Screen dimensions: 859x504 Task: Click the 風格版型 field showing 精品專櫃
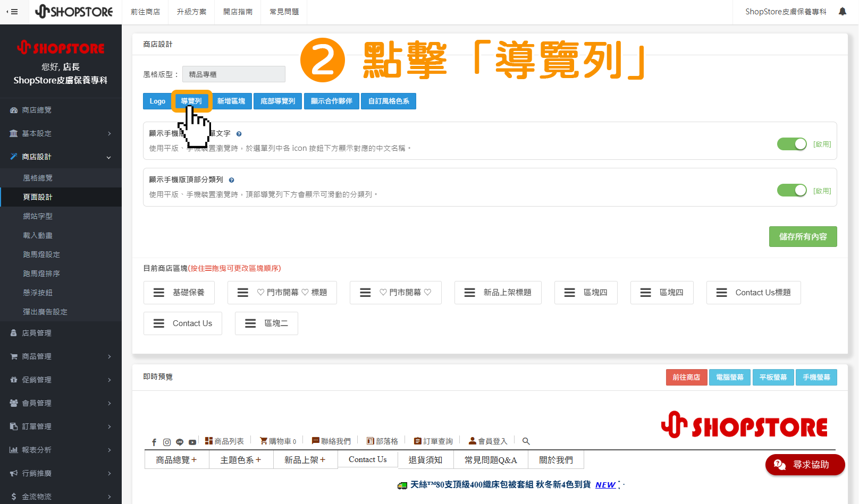[x=234, y=74]
